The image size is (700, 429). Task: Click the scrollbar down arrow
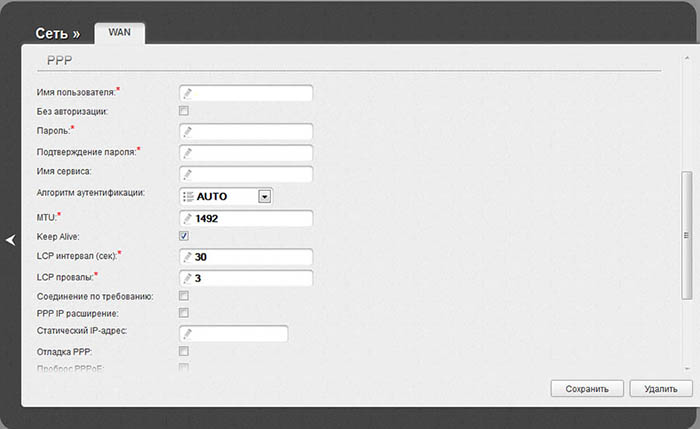pyautogui.click(x=687, y=369)
